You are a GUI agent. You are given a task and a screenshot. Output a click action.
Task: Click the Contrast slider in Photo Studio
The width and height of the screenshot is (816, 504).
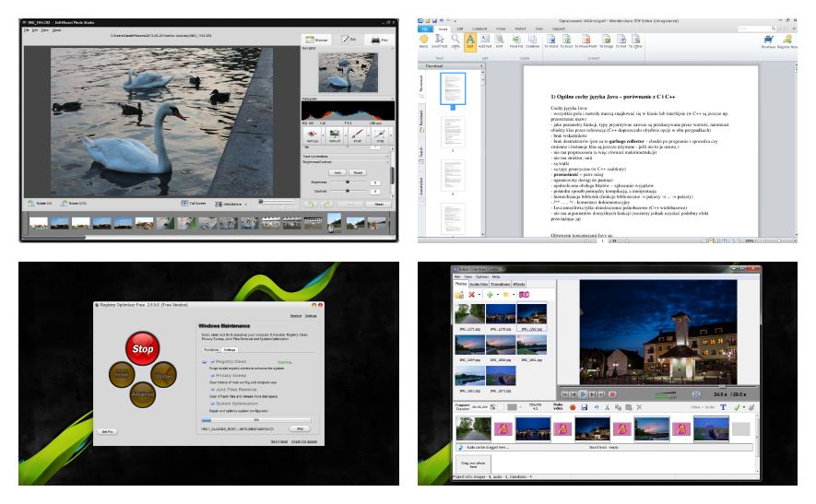pyautogui.click(x=347, y=192)
